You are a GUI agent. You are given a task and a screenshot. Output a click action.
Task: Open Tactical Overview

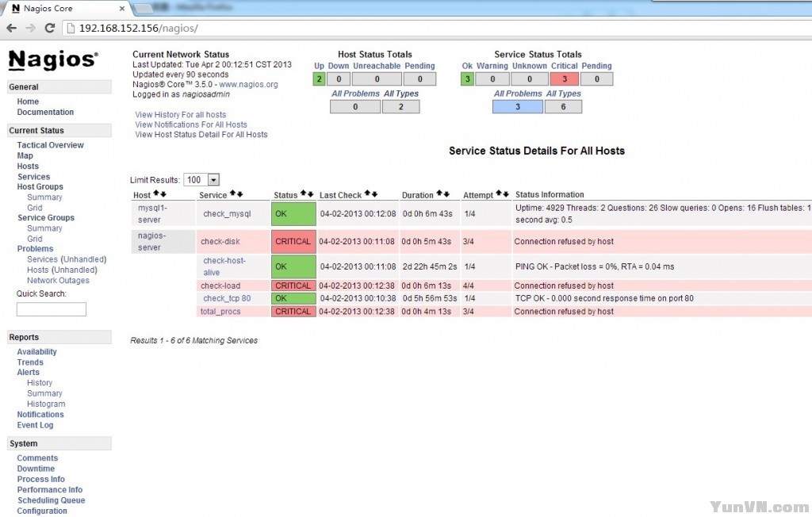50,145
